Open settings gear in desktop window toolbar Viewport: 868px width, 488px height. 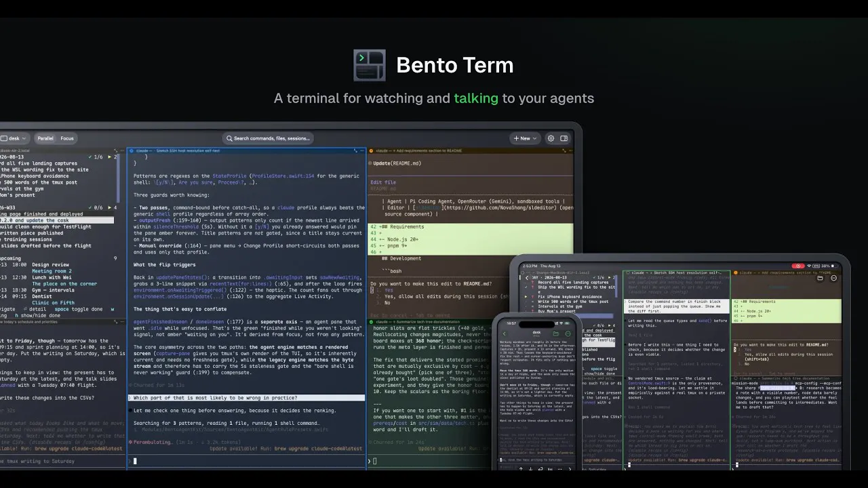tap(551, 138)
